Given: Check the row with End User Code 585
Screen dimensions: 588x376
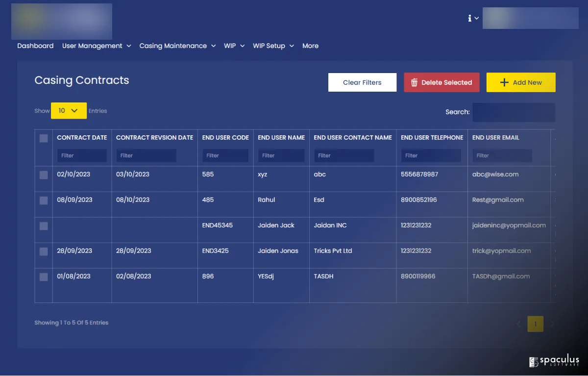Looking at the screenshot, I should pos(44,175).
